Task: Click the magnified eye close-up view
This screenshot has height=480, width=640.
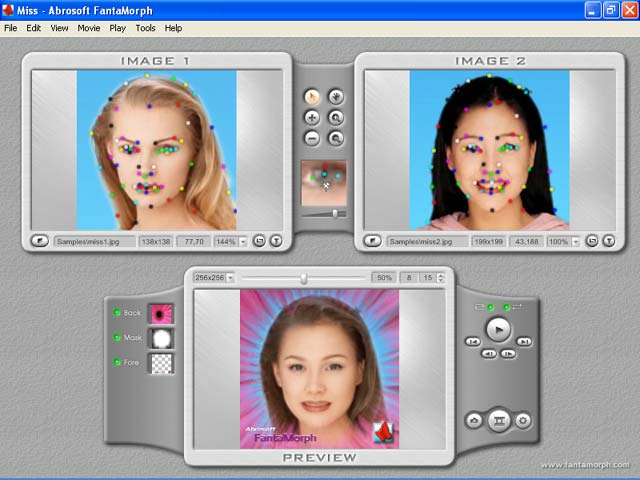Action: 324,183
